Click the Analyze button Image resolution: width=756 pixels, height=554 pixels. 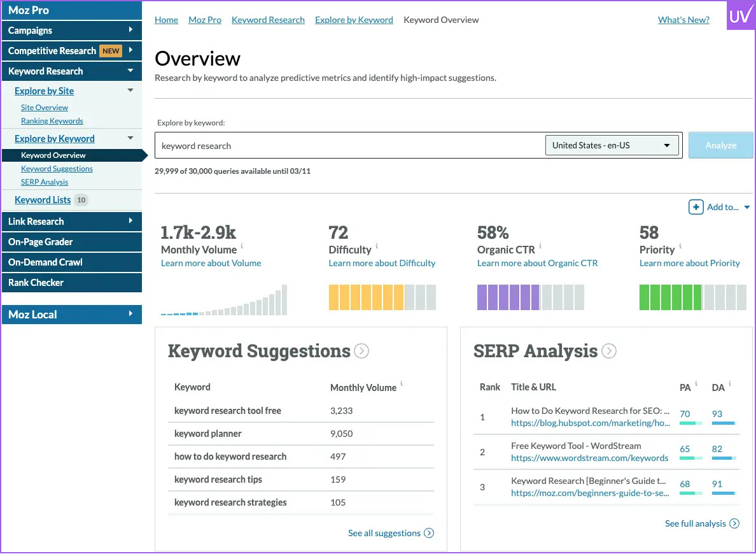click(x=721, y=145)
